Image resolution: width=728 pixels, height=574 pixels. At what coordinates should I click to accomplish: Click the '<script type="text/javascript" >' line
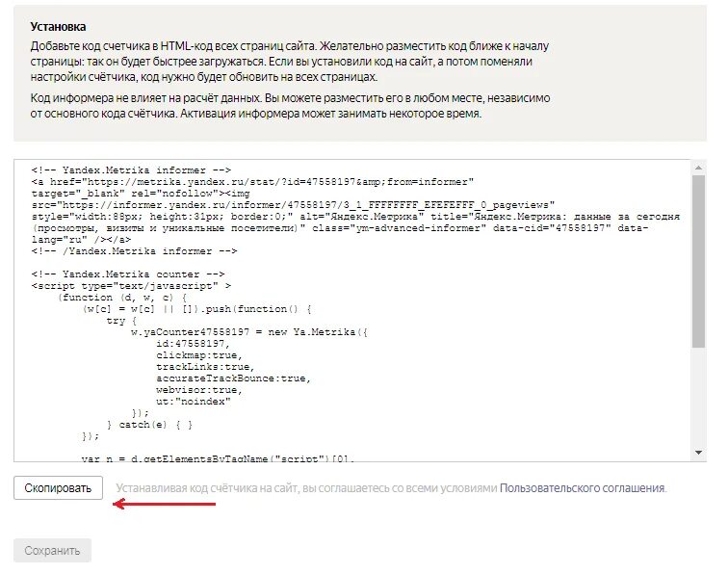[131, 286]
